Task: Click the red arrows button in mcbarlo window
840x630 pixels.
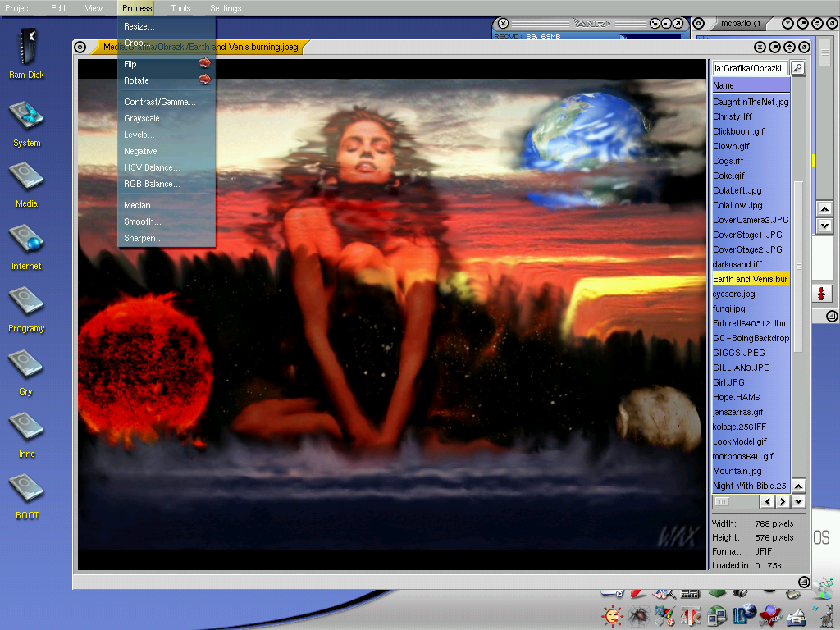Action: pyautogui.click(x=821, y=294)
